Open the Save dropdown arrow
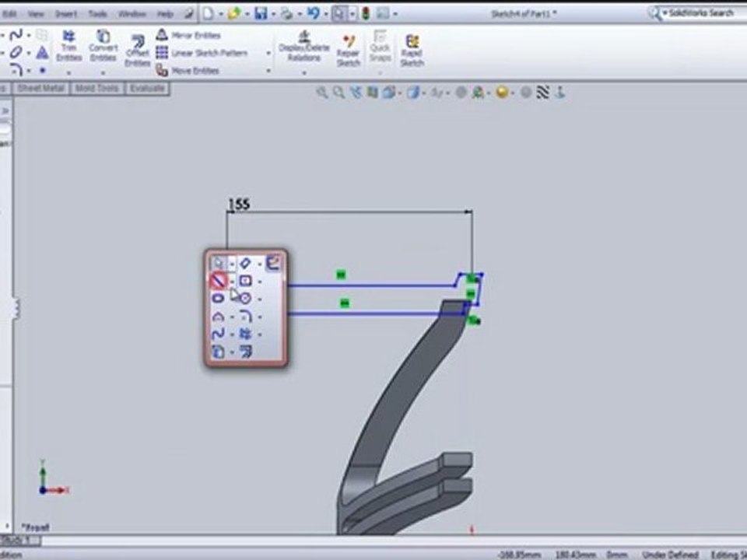Screen dimensions: 747x560 click(x=273, y=14)
